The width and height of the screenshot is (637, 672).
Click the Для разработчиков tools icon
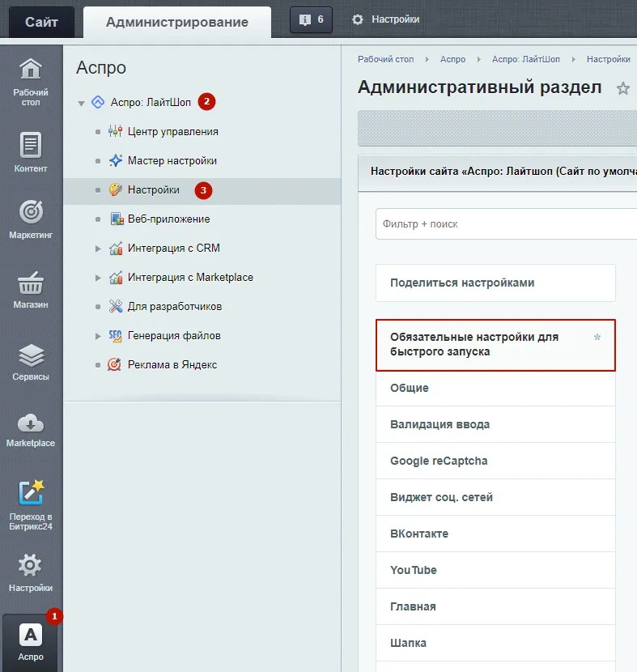[x=116, y=306]
